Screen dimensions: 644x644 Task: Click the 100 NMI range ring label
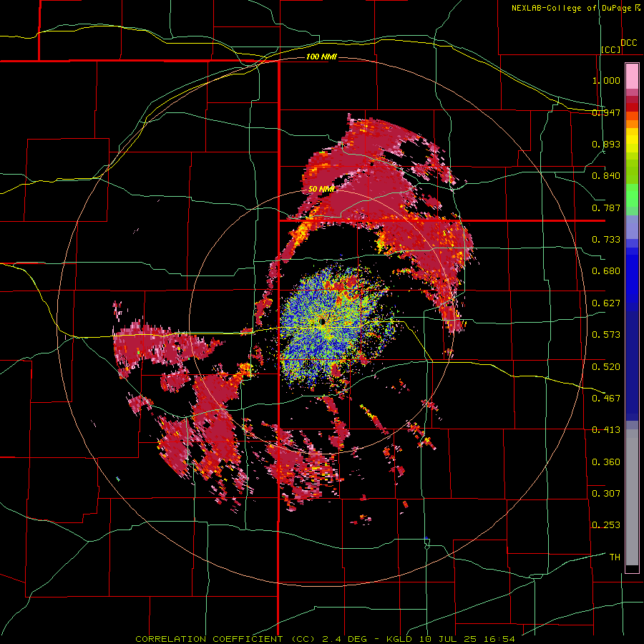(321, 57)
